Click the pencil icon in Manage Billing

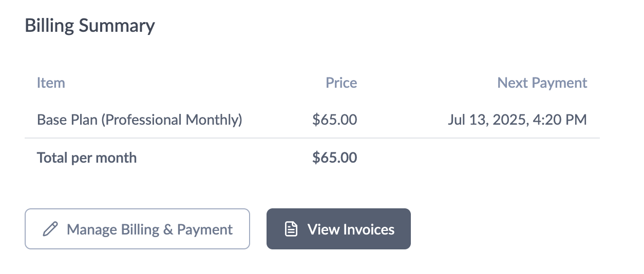coord(50,229)
